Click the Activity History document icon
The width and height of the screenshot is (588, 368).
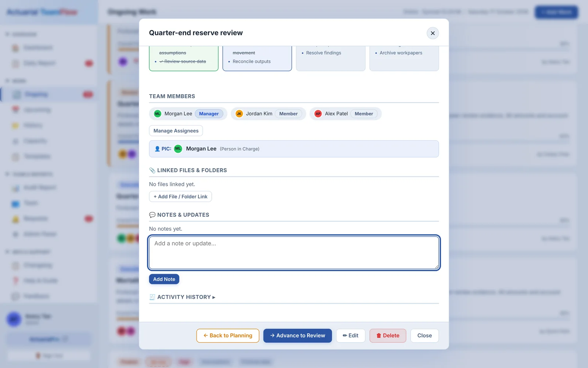(152, 297)
